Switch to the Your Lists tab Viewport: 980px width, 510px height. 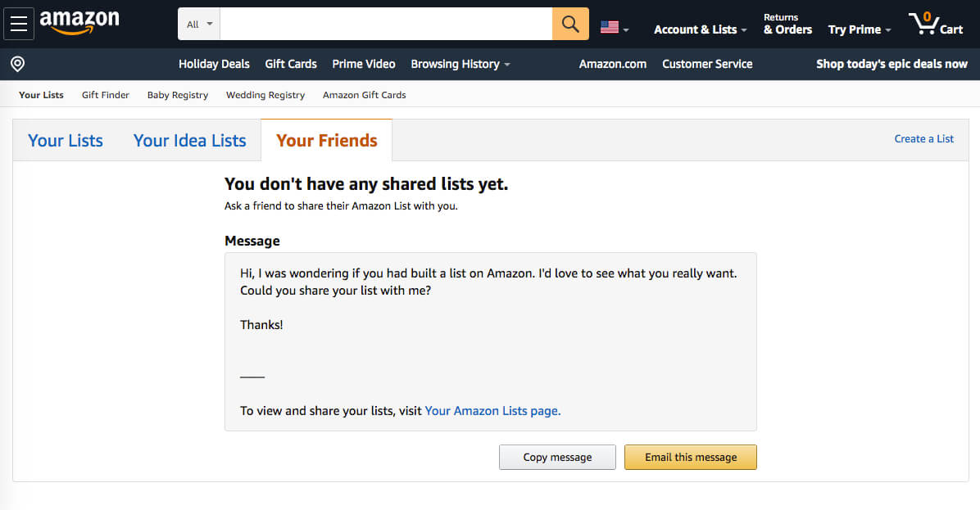[x=65, y=140]
